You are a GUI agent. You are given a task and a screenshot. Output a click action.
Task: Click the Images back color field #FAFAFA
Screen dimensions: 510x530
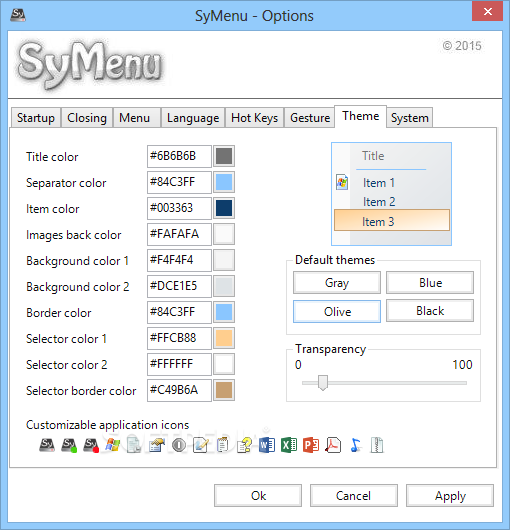coord(179,234)
